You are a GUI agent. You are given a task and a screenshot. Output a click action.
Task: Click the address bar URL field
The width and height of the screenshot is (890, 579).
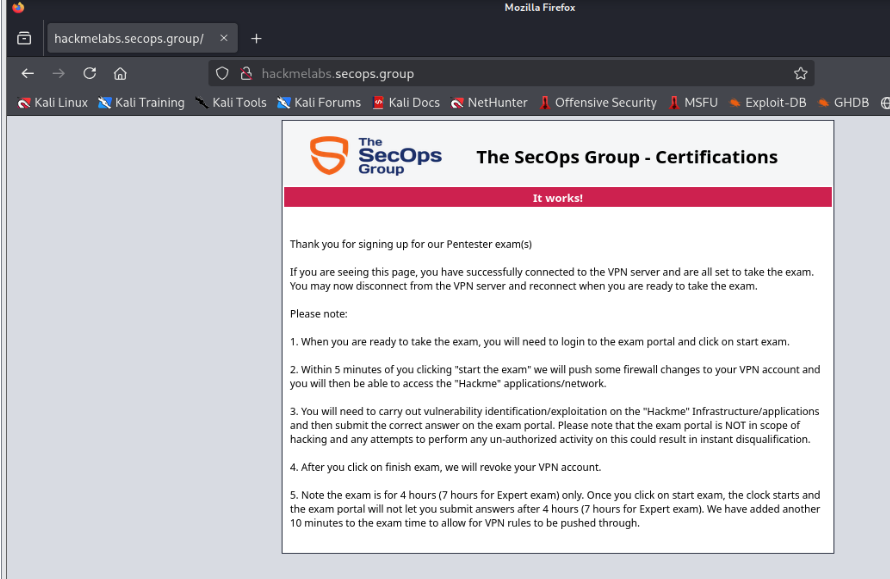[x=511, y=73]
